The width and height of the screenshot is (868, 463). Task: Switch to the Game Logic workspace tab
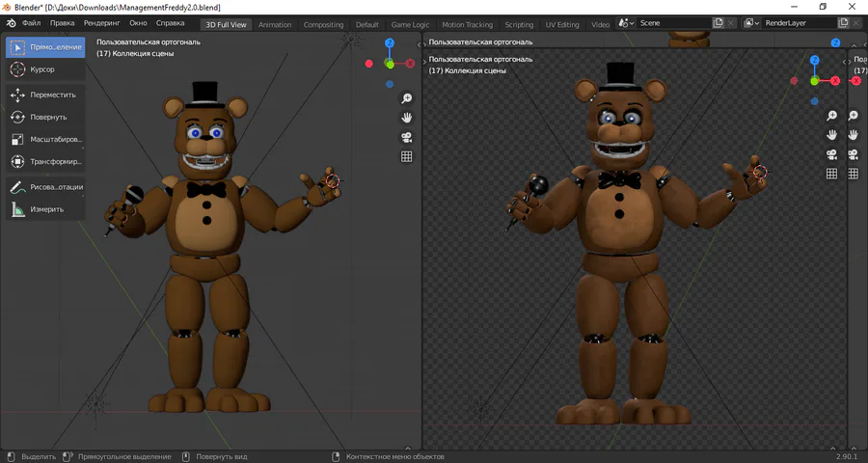410,24
